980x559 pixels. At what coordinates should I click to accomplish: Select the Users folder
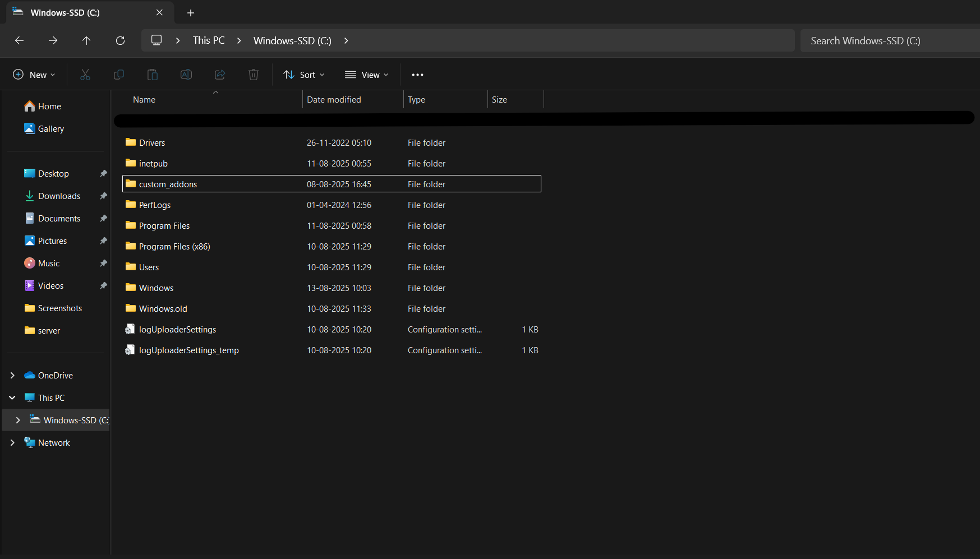coord(149,267)
